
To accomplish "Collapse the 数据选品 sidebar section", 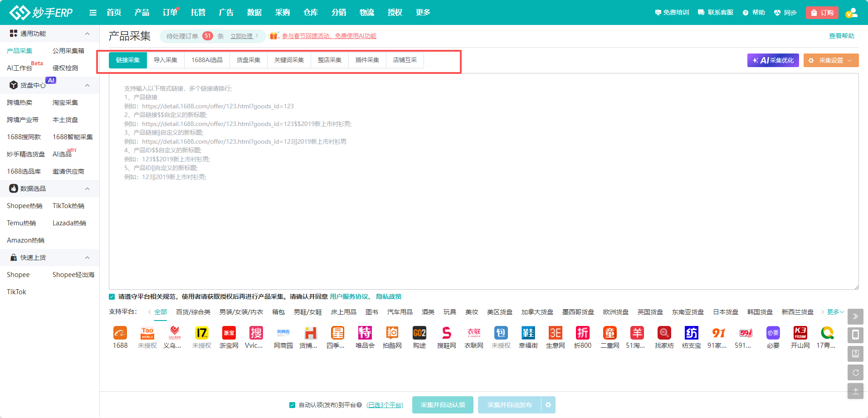I will click(x=87, y=189).
